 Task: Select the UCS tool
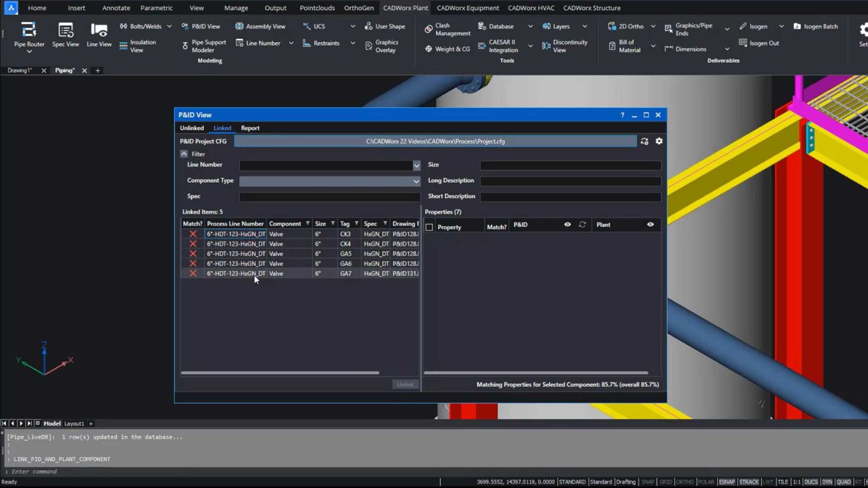[314, 27]
